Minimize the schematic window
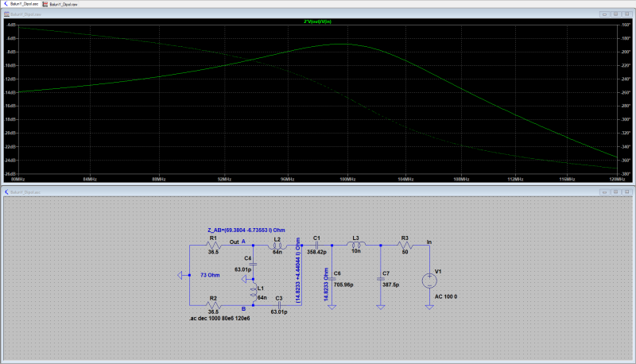The height and width of the screenshot is (364, 636). tap(604, 192)
